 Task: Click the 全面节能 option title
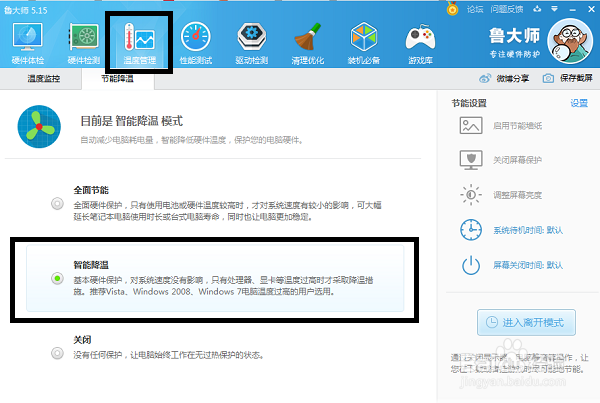point(91,190)
